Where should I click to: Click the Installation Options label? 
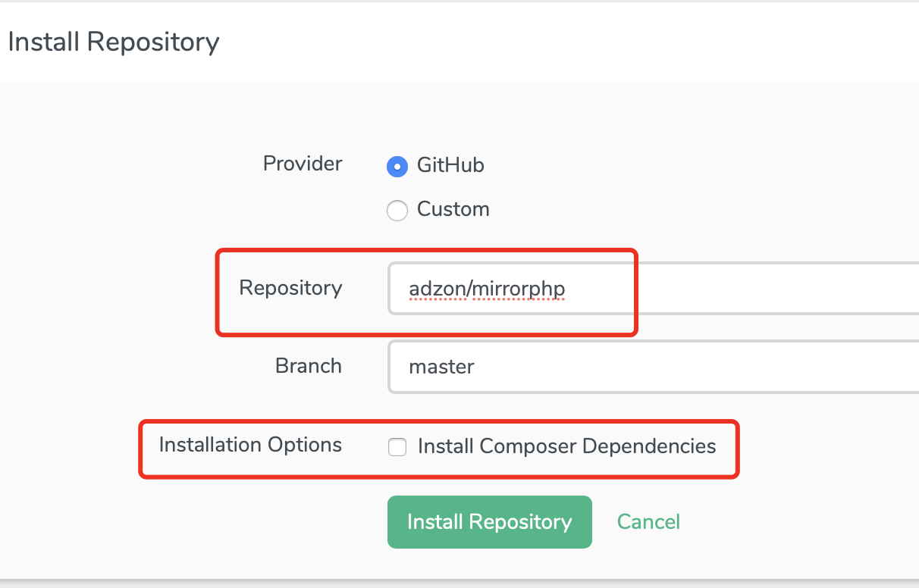pyautogui.click(x=250, y=445)
